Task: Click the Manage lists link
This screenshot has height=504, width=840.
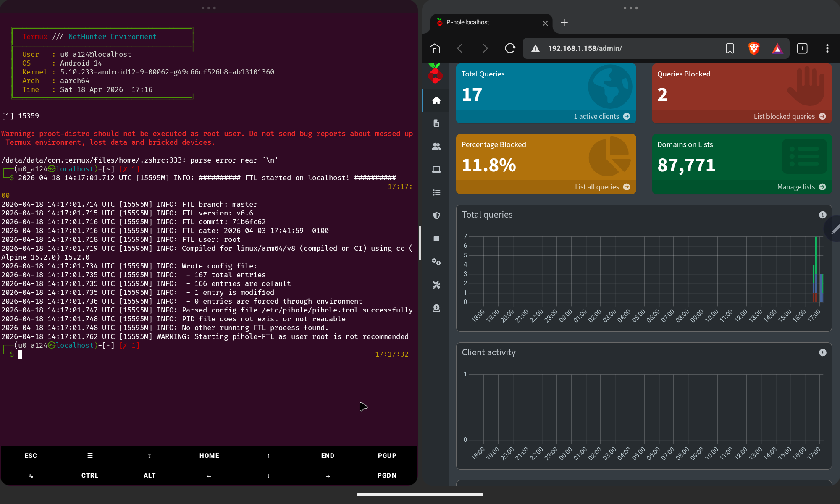Action: (x=797, y=186)
